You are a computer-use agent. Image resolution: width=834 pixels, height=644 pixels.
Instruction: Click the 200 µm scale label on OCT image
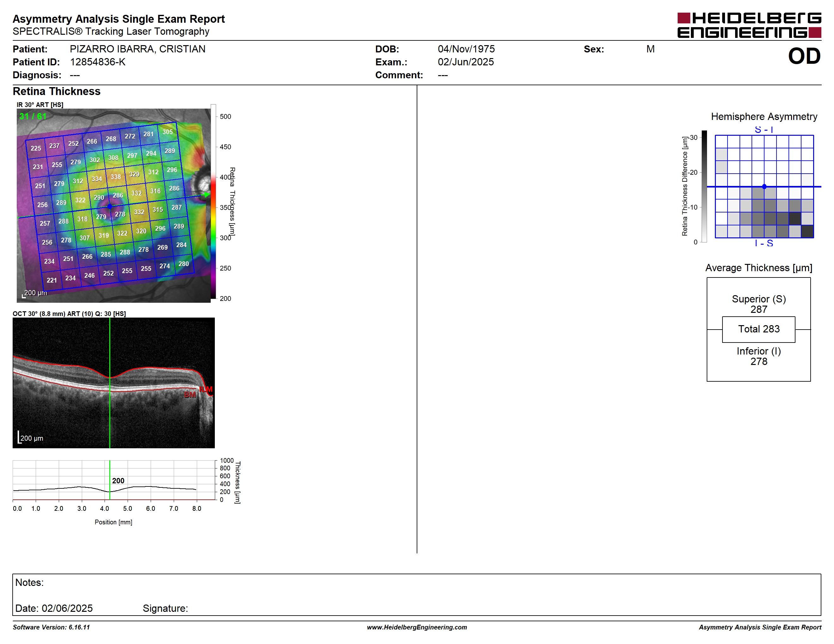32,438
